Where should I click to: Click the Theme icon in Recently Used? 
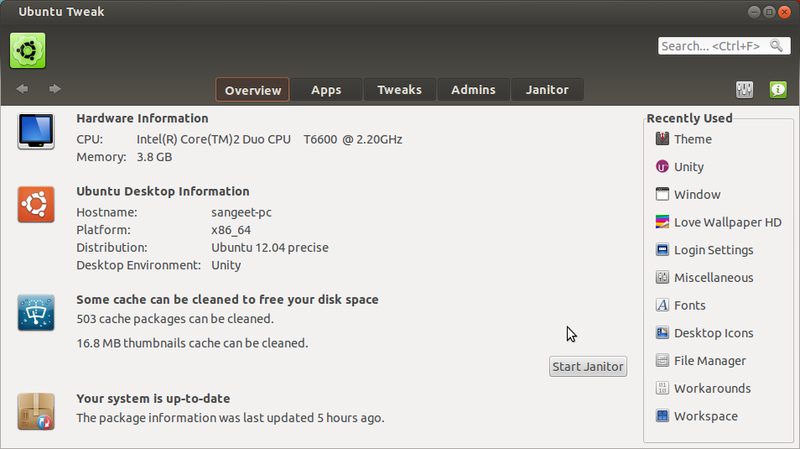tap(662, 139)
